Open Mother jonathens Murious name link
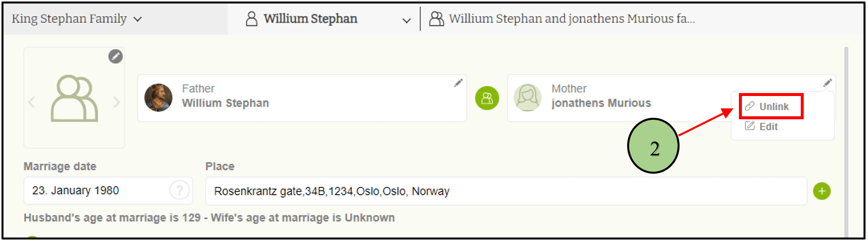The width and height of the screenshot is (868, 242). pos(601,103)
